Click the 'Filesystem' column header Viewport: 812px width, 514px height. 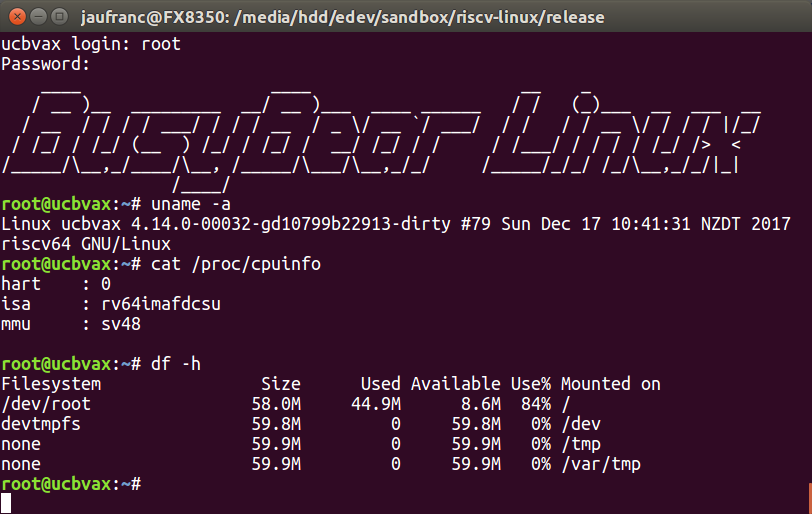pos(51,384)
